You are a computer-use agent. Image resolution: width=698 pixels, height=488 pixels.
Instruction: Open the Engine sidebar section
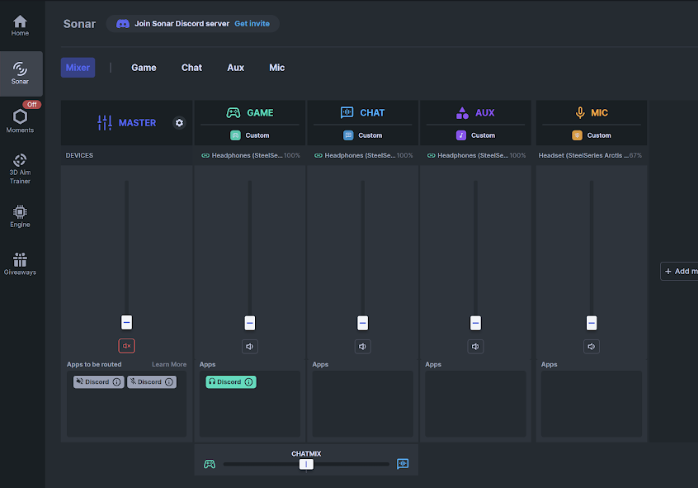pyautogui.click(x=20, y=216)
